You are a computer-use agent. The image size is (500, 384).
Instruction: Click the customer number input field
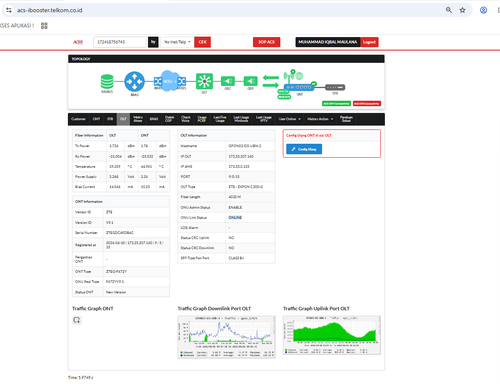120,42
